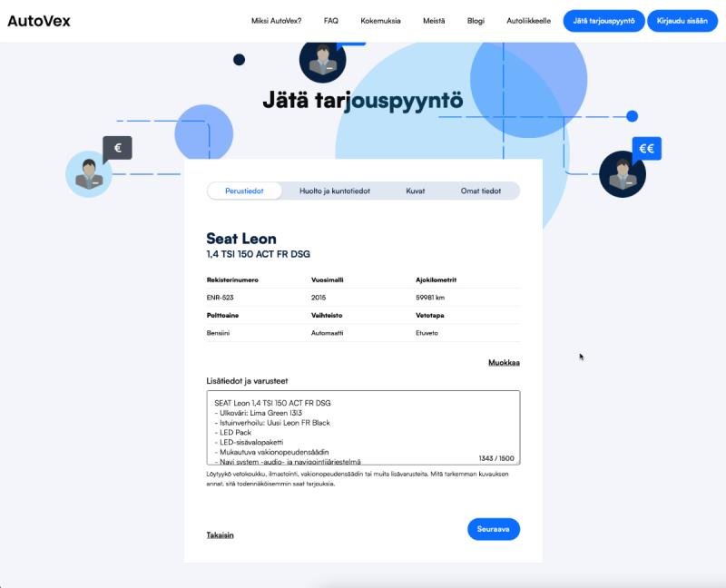Click the AutoVex logo
The width and height of the screenshot is (726, 588).
coord(39,21)
